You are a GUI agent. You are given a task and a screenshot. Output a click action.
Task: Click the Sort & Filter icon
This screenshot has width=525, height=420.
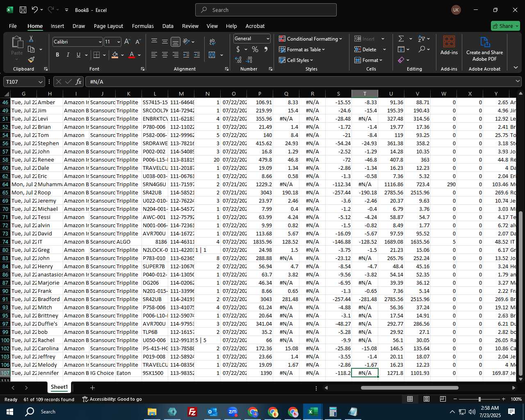click(x=422, y=39)
